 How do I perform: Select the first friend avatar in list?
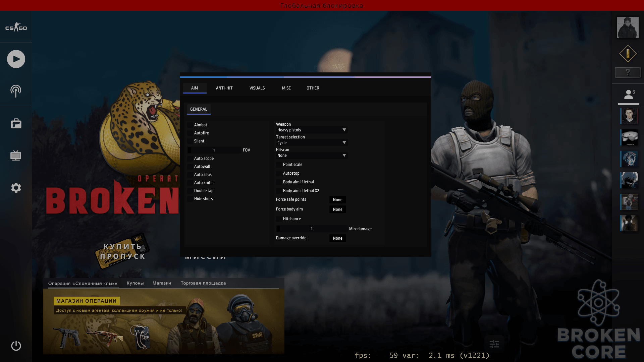tap(629, 116)
